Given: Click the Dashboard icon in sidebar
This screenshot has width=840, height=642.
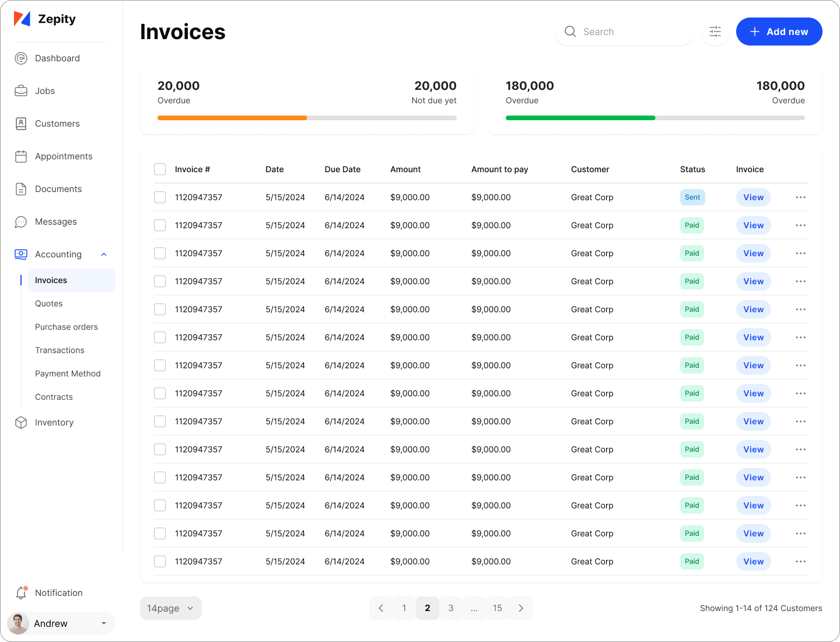Looking at the screenshot, I should tap(21, 58).
